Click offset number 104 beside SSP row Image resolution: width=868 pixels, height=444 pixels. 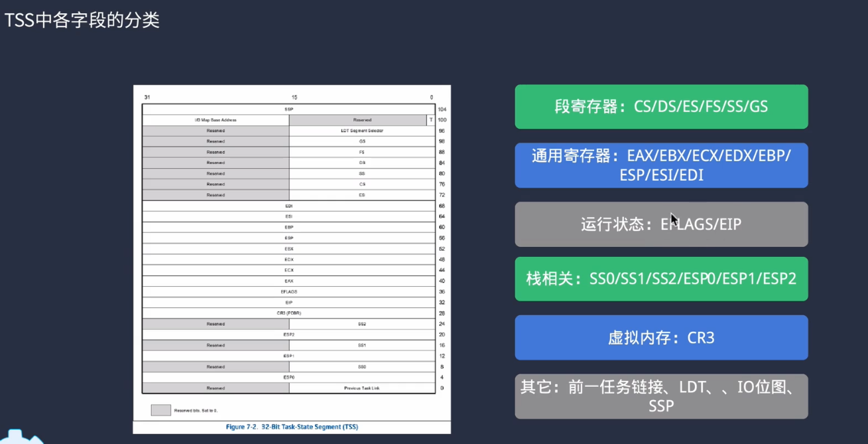[x=442, y=110]
